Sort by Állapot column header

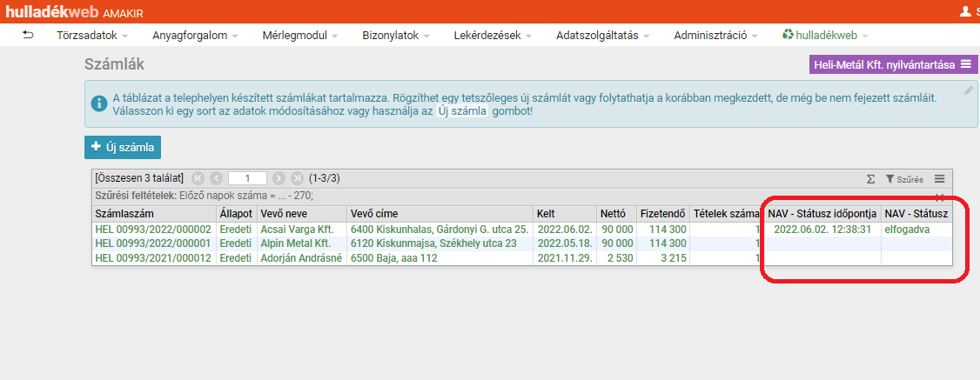pos(237,213)
